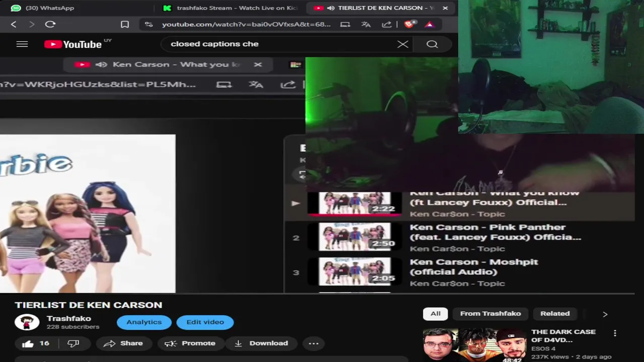Open the translate page icon
The height and width of the screenshot is (362, 644).
click(366, 24)
